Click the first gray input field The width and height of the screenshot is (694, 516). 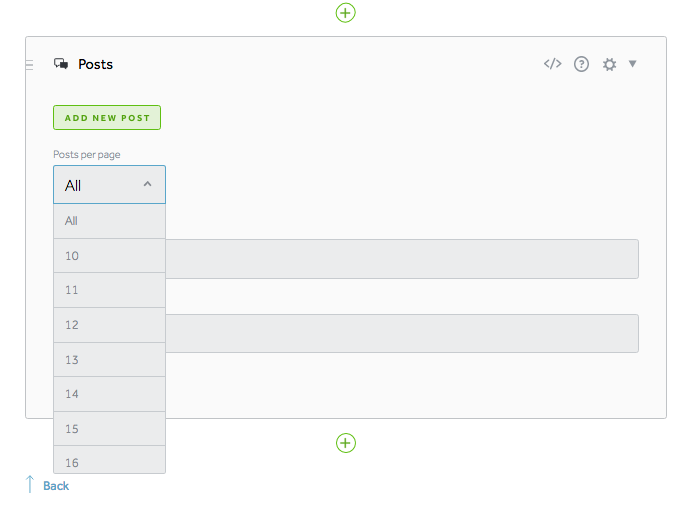[x=401, y=259]
